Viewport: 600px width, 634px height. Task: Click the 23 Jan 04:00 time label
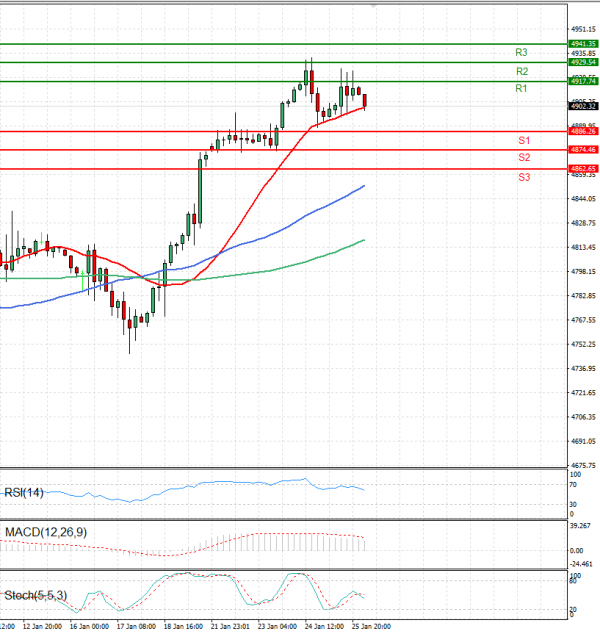coord(277,626)
